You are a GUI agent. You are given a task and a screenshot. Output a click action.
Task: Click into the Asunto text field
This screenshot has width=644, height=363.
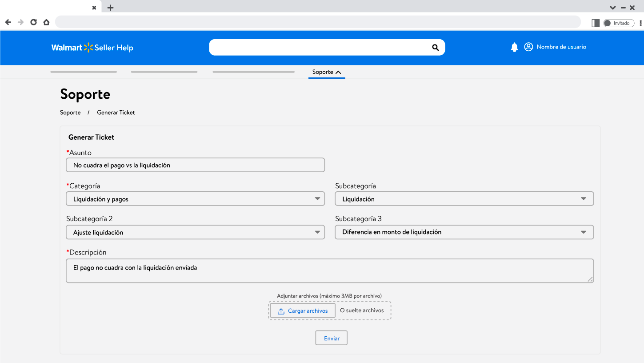coord(195,165)
